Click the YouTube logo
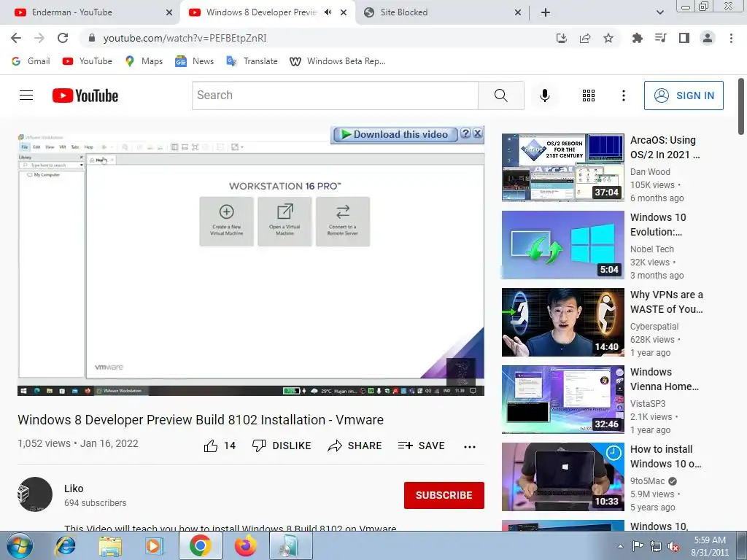This screenshot has width=747, height=560. click(85, 96)
